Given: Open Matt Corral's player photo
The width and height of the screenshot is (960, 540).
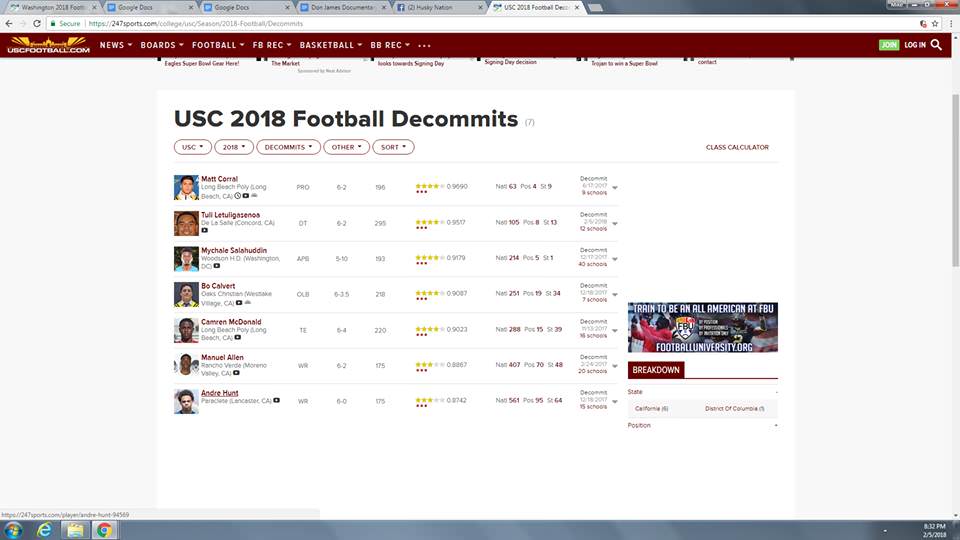Looking at the screenshot, I should [186, 187].
